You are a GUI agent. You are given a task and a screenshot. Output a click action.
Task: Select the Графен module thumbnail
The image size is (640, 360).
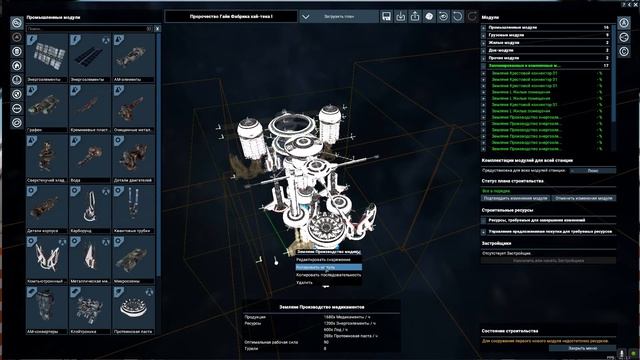[47, 109]
